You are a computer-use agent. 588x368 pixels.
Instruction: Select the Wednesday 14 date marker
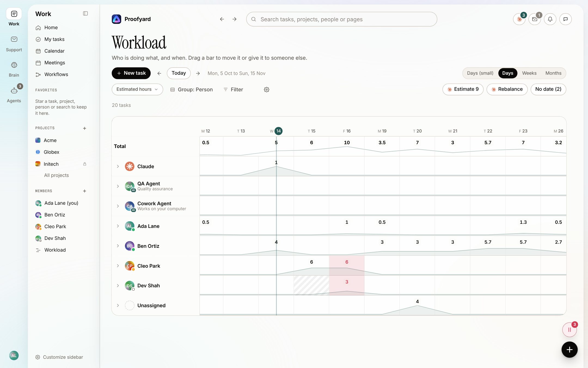click(x=278, y=131)
